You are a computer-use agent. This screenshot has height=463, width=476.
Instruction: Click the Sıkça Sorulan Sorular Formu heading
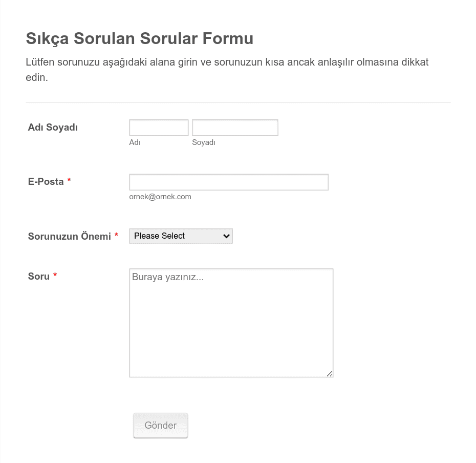click(140, 38)
